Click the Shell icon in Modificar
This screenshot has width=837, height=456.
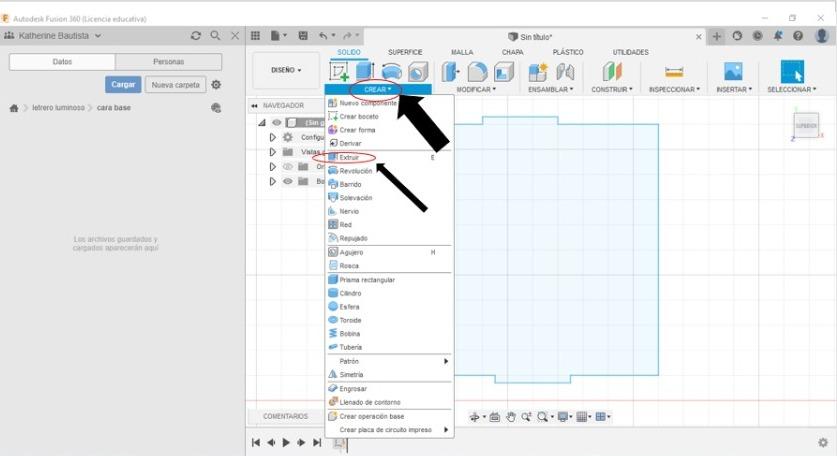pyautogui.click(x=503, y=72)
